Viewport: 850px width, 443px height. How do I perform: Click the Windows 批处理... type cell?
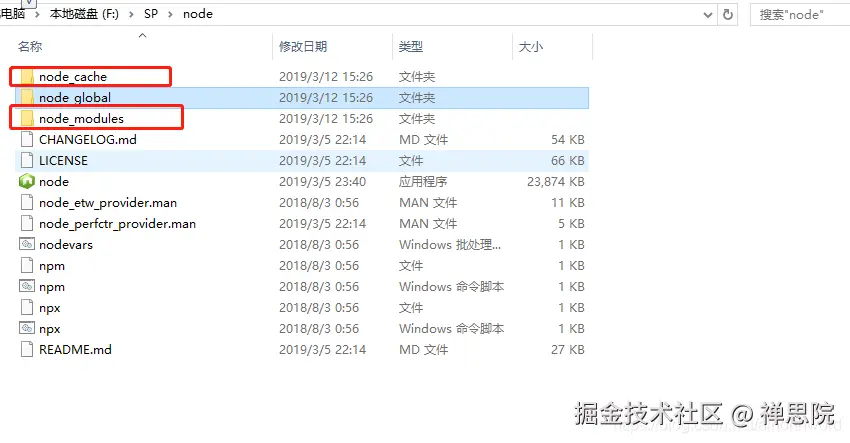coord(450,245)
